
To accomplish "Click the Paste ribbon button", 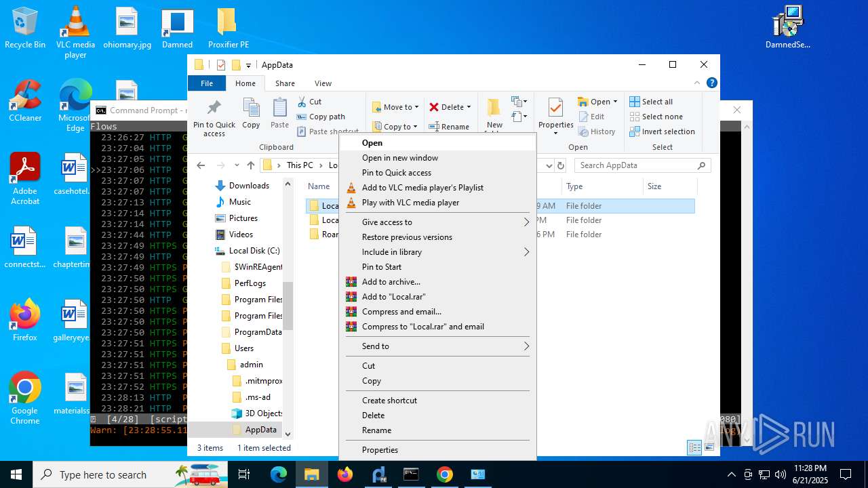I will point(279,114).
